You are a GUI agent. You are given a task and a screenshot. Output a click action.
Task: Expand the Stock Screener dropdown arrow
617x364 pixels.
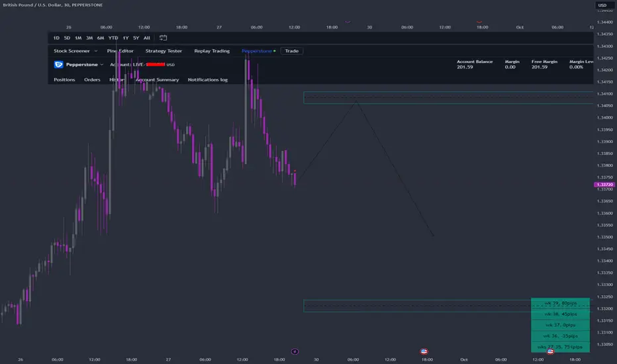pyautogui.click(x=95, y=51)
